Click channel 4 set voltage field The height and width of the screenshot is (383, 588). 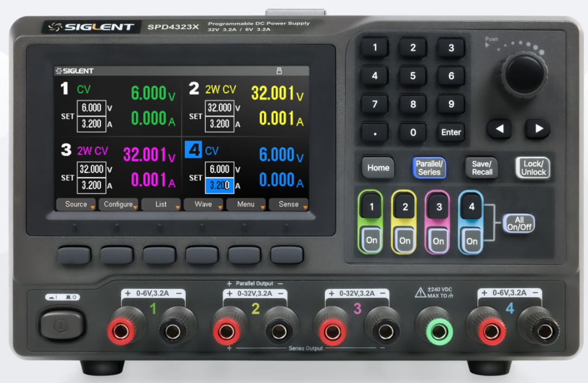[220, 169]
